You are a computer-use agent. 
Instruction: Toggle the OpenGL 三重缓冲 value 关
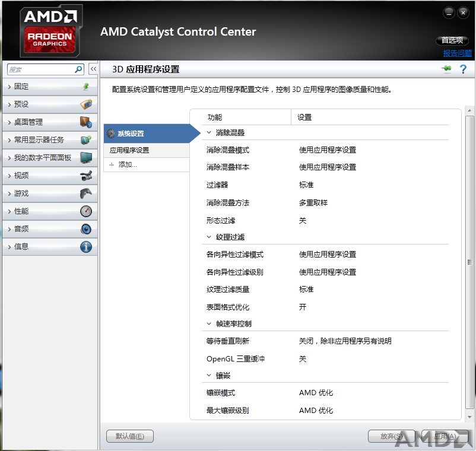[x=303, y=359]
